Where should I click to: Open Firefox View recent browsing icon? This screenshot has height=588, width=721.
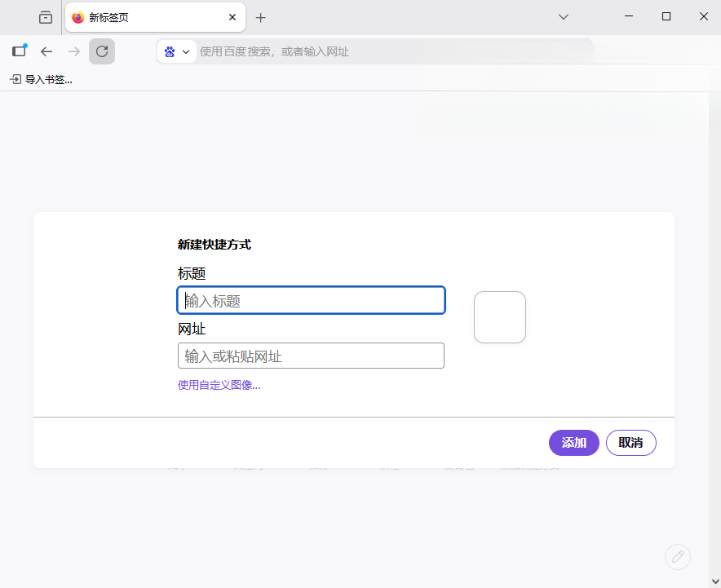[x=46, y=17]
